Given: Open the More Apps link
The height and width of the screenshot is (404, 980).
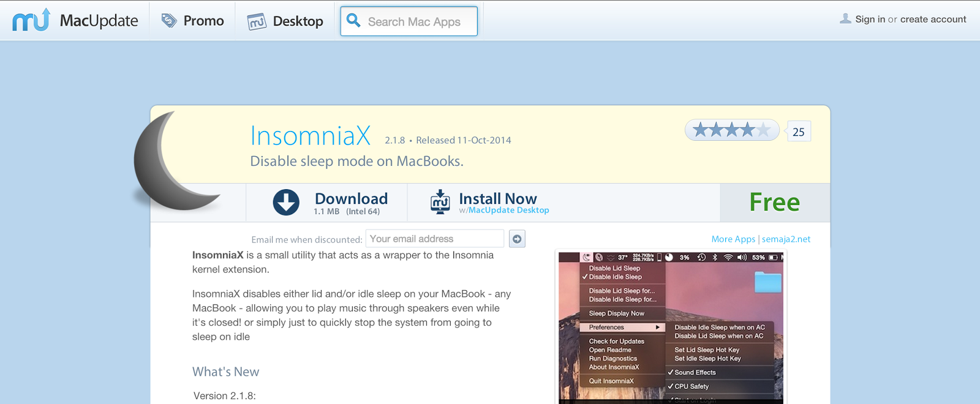Looking at the screenshot, I should pos(733,239).
